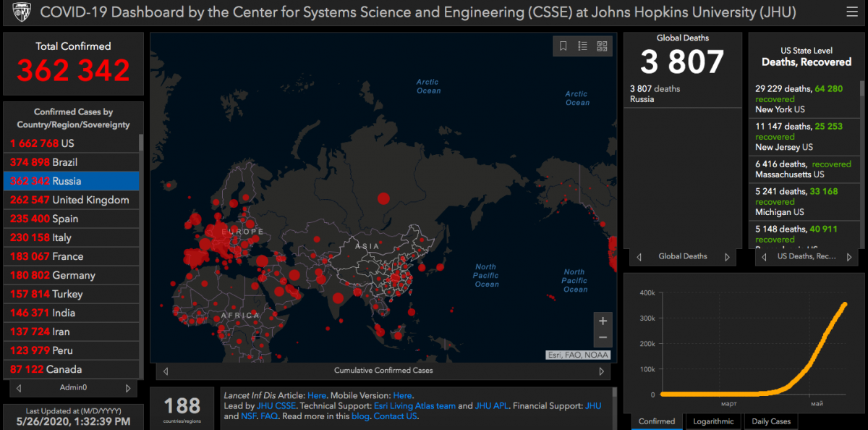Open the FAQ link

point(268,416)
